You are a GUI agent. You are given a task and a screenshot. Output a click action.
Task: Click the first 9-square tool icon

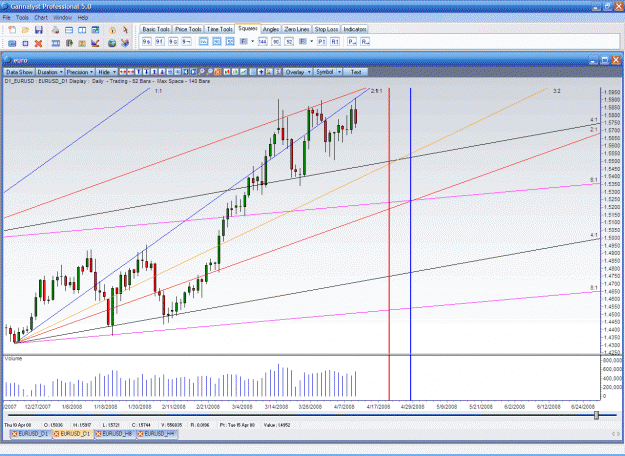[x=147, y=41]
